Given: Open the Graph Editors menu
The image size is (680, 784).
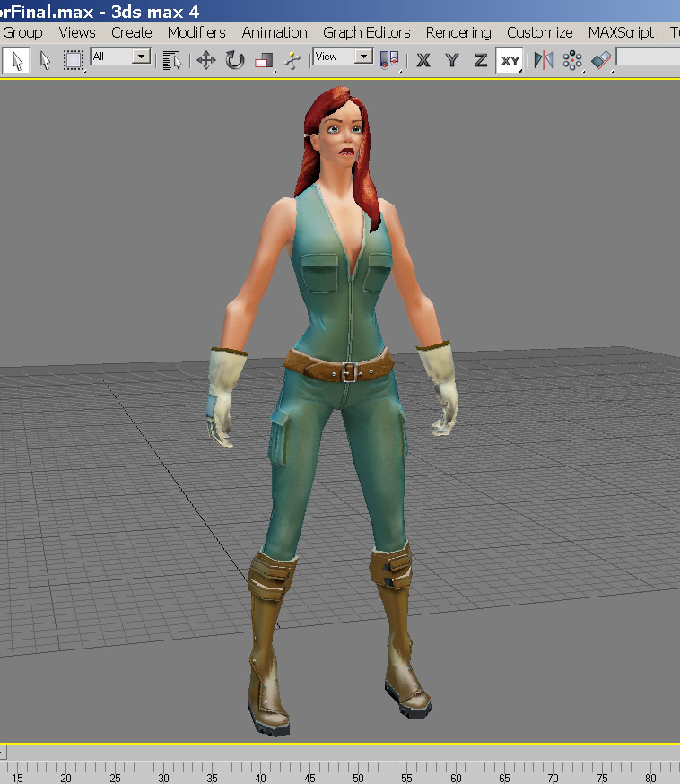Looking at the screenshot, I should pos(366,32).
